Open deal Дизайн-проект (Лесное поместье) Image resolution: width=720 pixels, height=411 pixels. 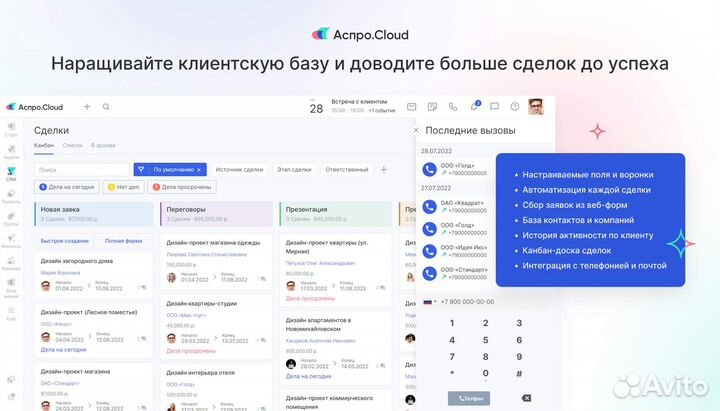click(x=89, y=312)
